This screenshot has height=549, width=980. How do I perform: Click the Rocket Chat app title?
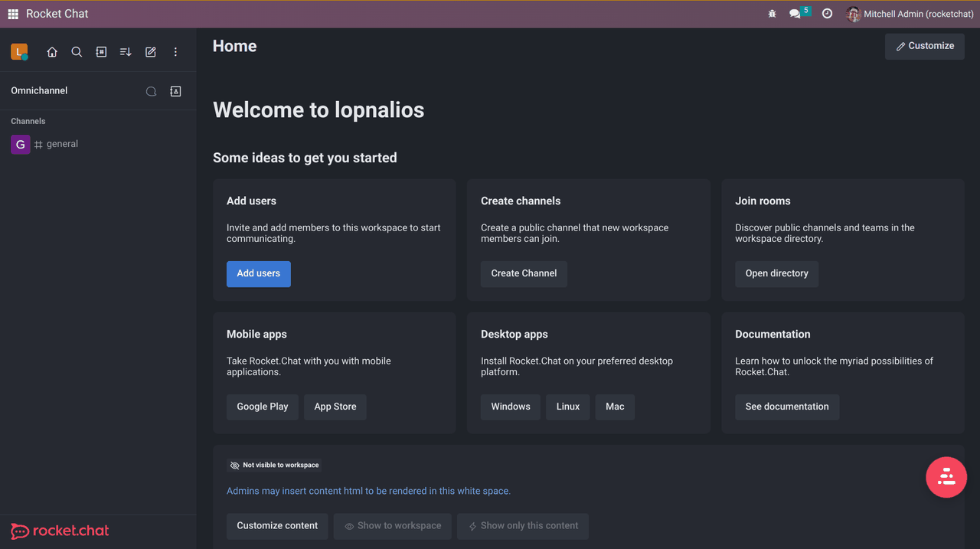coord(57,14)
